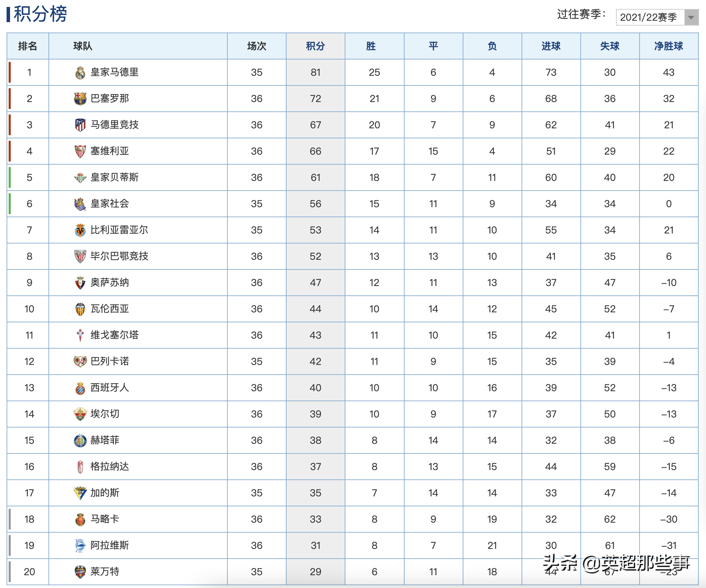The height and width of the screenshot is (588, 706).
Task: Click Real Madrid's points value 81
Action: [x=316, y=73]
